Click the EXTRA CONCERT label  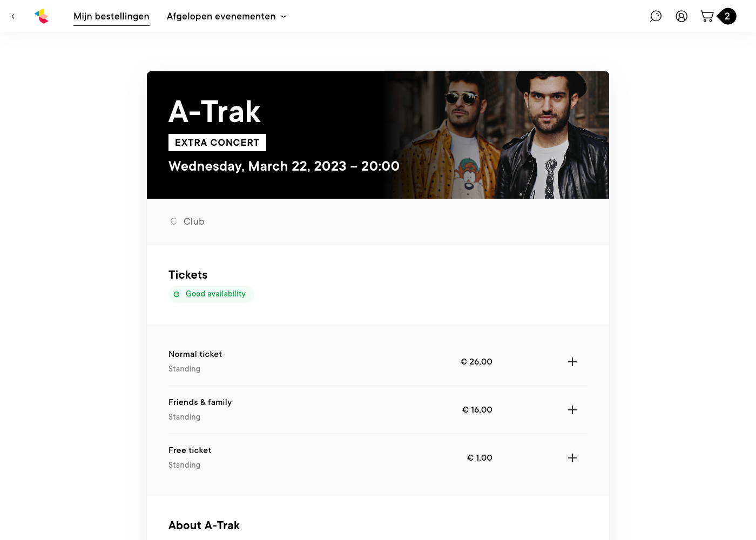pos(217,143)
